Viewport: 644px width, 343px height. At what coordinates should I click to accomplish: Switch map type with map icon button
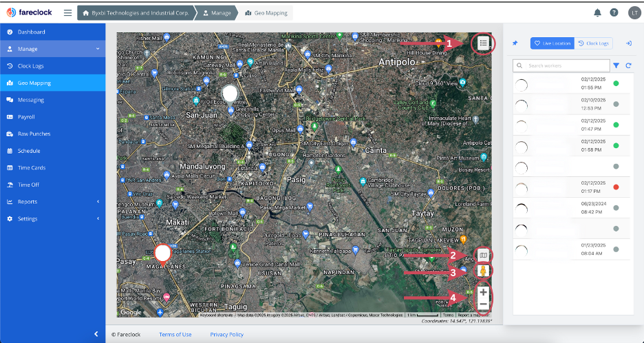[x=484, y=256]
